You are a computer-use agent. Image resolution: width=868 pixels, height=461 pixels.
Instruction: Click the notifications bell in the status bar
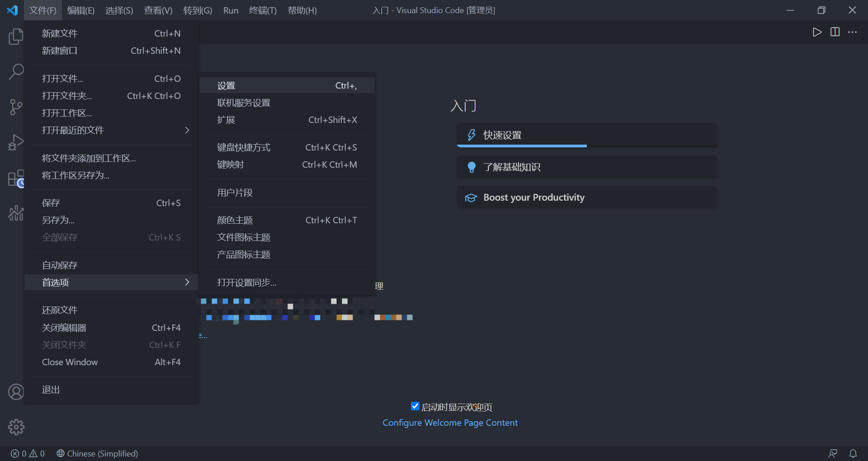pos(853,453)
